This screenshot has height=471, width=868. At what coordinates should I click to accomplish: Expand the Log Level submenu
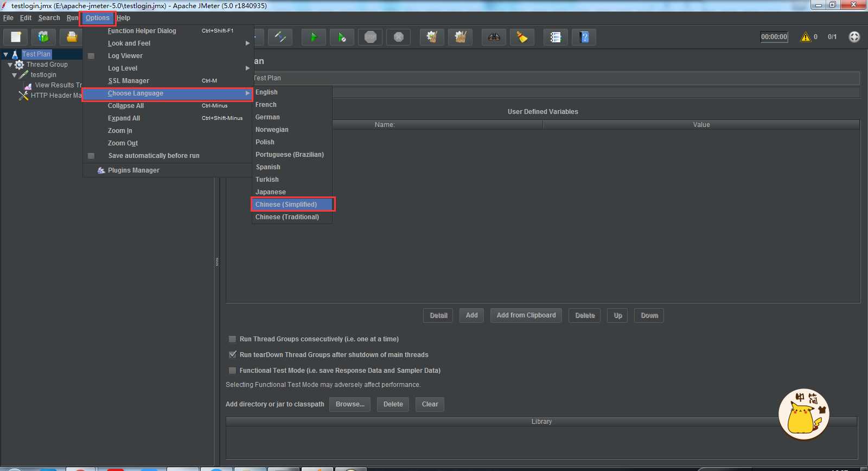point(168,68)
